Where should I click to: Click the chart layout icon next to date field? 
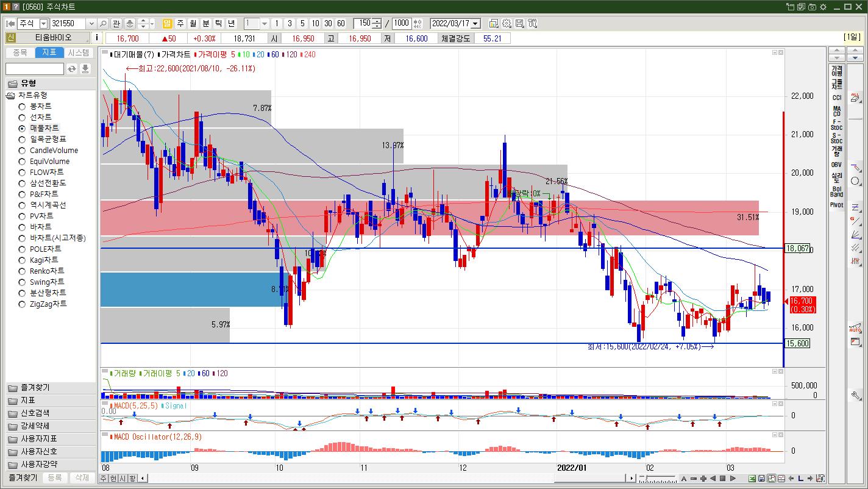click(494, 24)
